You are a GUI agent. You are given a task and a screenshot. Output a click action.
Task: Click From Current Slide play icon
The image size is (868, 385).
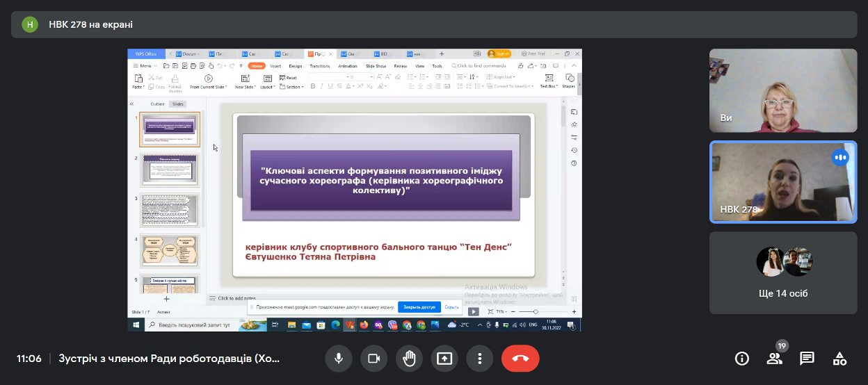[208, 79]
